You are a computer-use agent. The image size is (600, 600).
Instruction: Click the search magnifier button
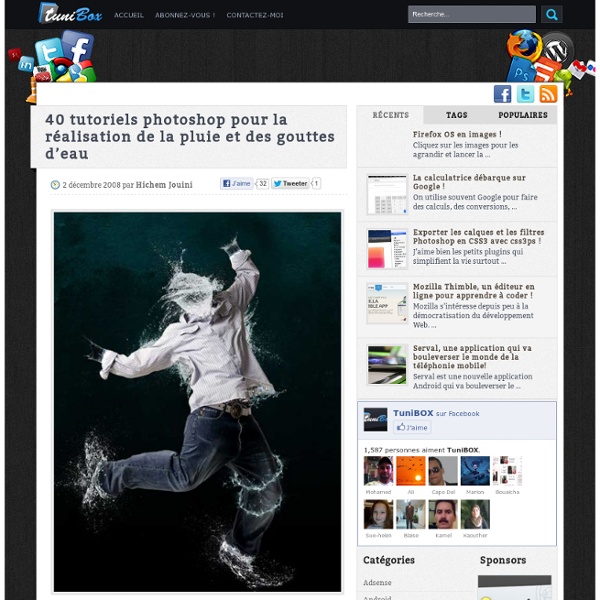point(551,15)
